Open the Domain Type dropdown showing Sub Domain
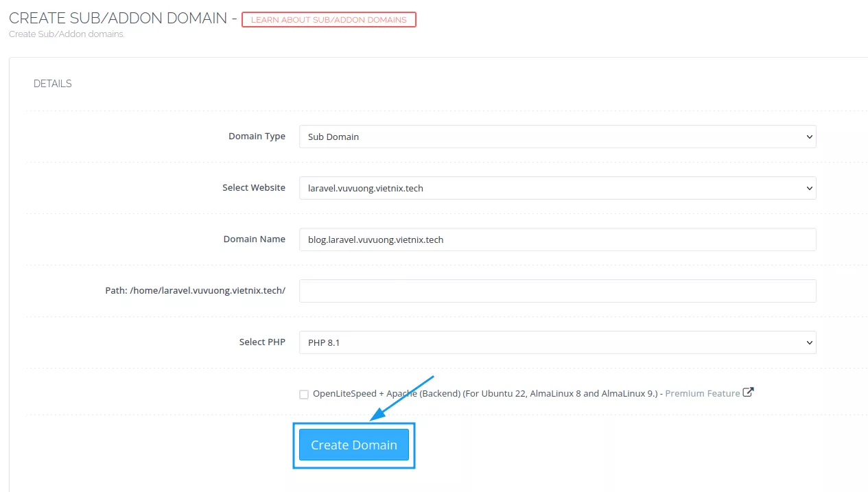Screen dimensions: 868x492 557,137
